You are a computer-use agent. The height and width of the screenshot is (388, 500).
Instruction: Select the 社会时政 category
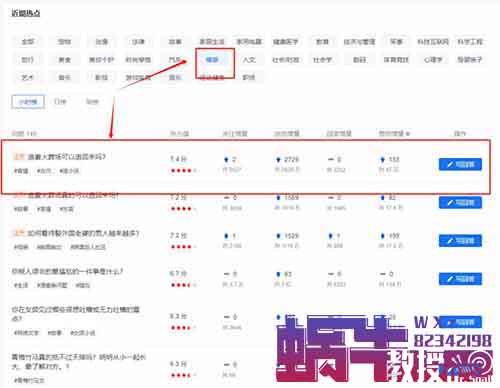click(x=285, y=60)
